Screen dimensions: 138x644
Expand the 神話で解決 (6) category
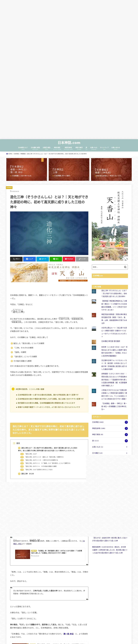point(126,434)
